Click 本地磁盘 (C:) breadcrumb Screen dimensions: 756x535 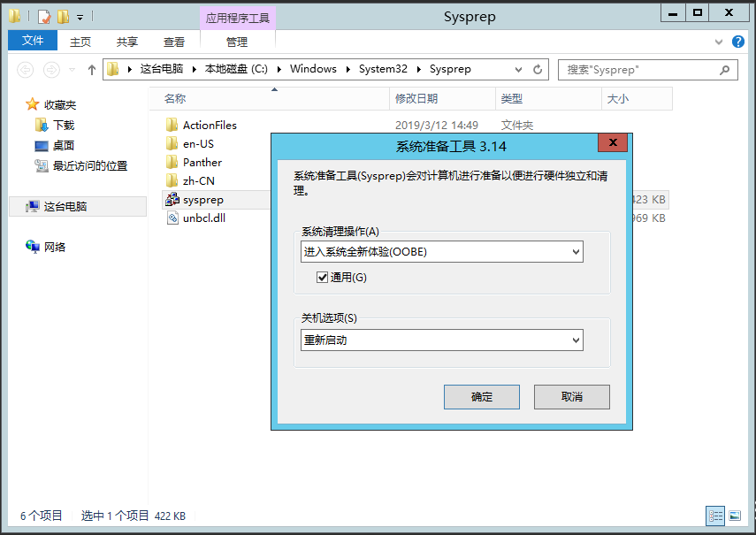pyautogui.click(x=236, y=69)
